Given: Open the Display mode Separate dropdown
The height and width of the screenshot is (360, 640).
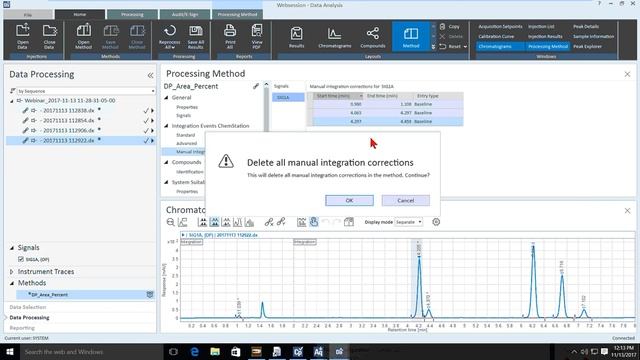Looking at the screenshot, I should coord(409,222).
